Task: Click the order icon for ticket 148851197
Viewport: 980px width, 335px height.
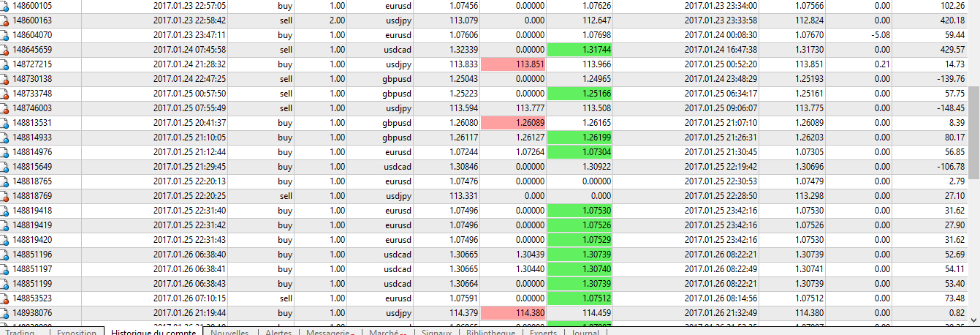Action: pyautogui.click(x=5, y=269)
